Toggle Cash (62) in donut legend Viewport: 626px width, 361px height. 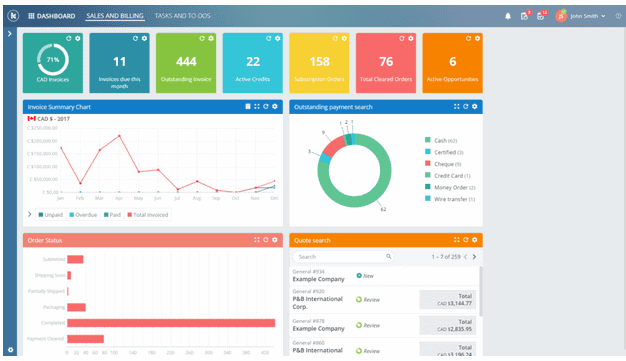click(x=441, y=141)
